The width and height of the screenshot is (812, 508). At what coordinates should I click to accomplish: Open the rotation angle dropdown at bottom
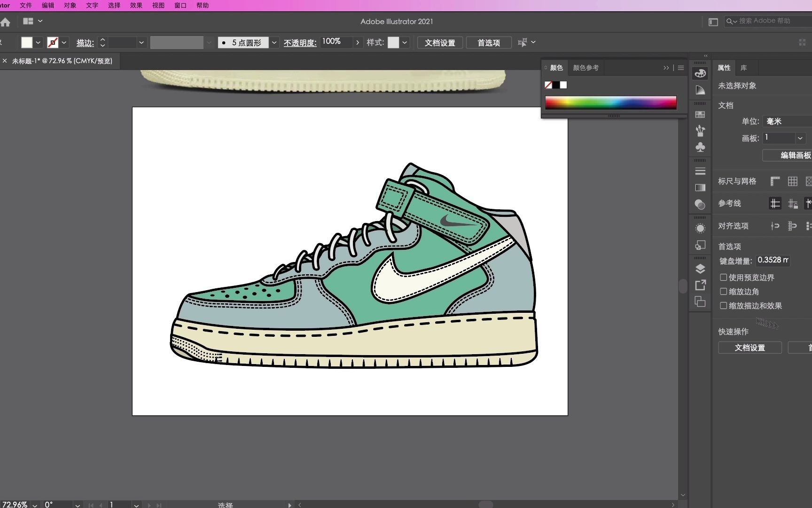click(x=78, y=505)
